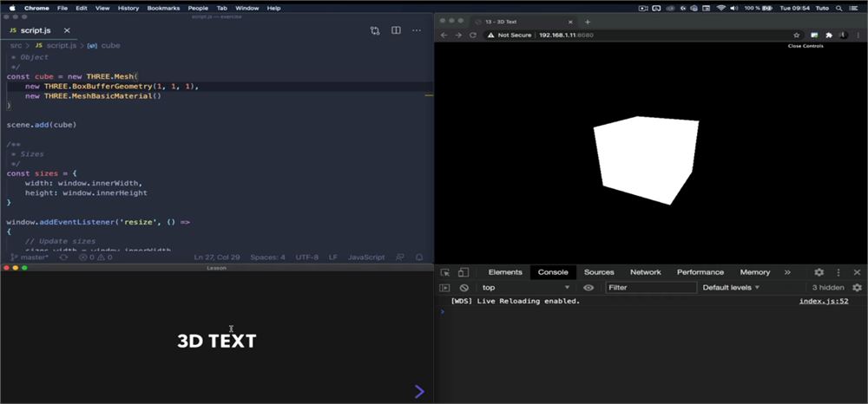The height and width of the screenshot is (404, 868).
Task: Open the Edit menu in menu bar
Action: (82, 9)
